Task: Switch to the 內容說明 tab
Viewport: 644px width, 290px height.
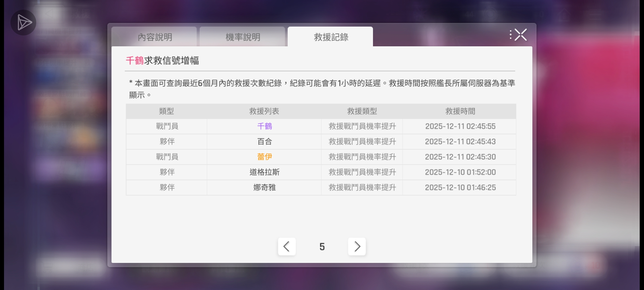Action: click(155, 37)
